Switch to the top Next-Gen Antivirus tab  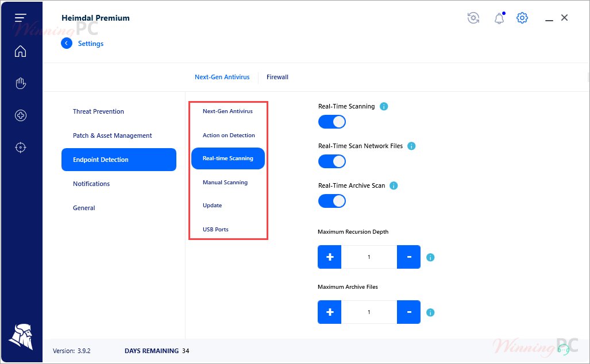[222, 77]
